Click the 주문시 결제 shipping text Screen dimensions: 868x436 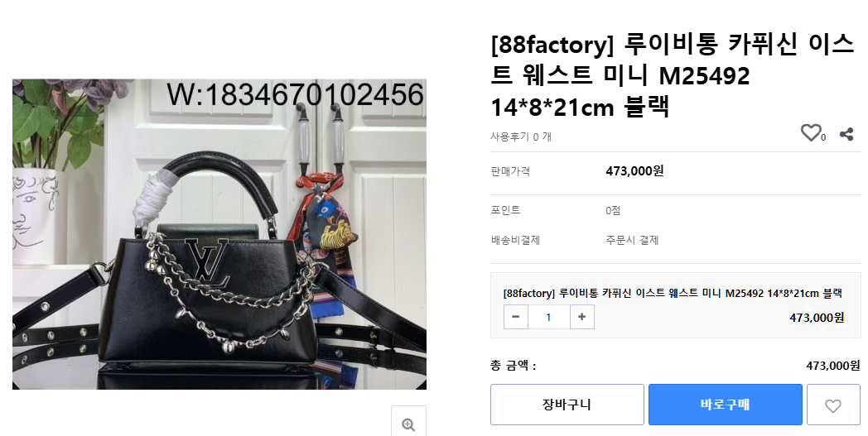[632, 240]
